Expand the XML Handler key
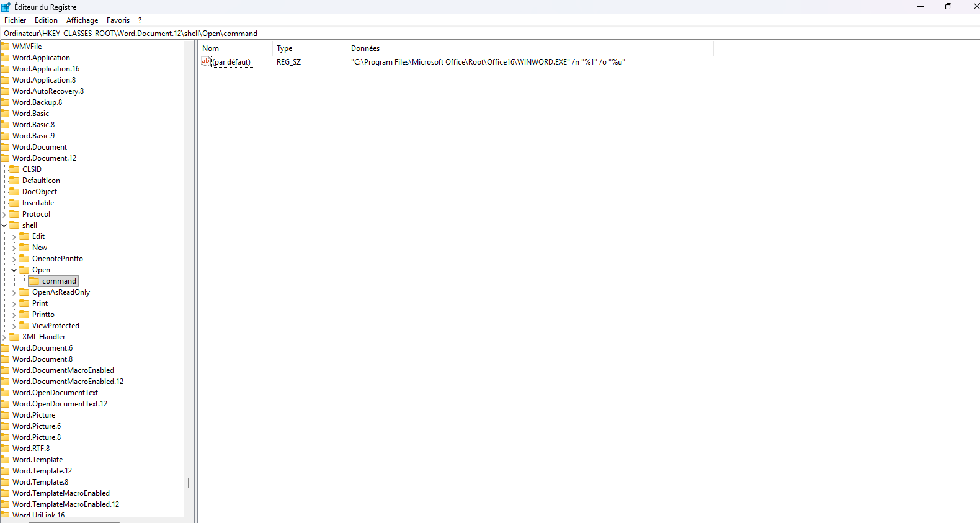This screenshot has width=980, height=523. click(x=4, y=337)
